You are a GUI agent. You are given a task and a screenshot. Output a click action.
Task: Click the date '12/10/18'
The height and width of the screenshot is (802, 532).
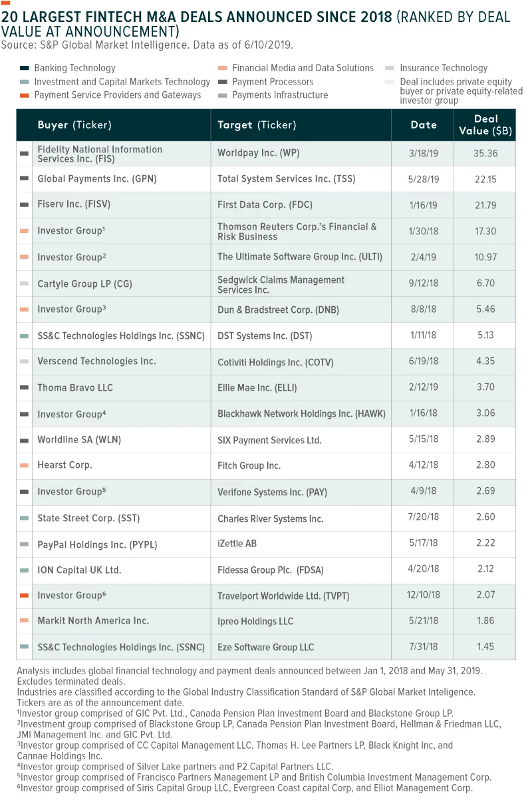424,596
